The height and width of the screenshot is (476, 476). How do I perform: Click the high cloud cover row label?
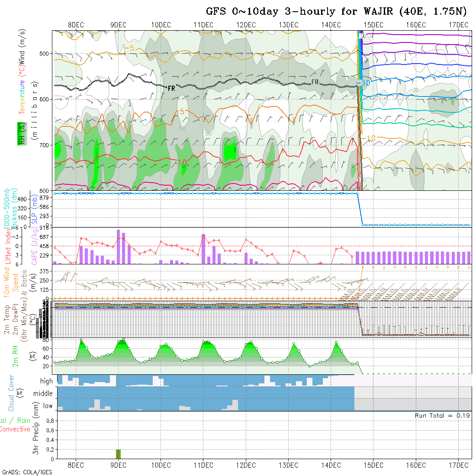tap(46, 381)
